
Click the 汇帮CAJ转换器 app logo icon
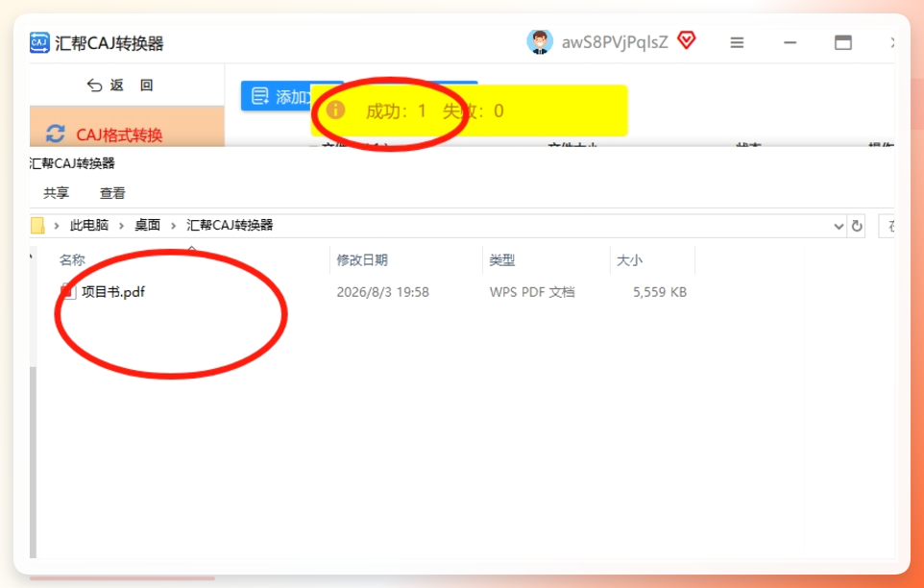(39, 43)
